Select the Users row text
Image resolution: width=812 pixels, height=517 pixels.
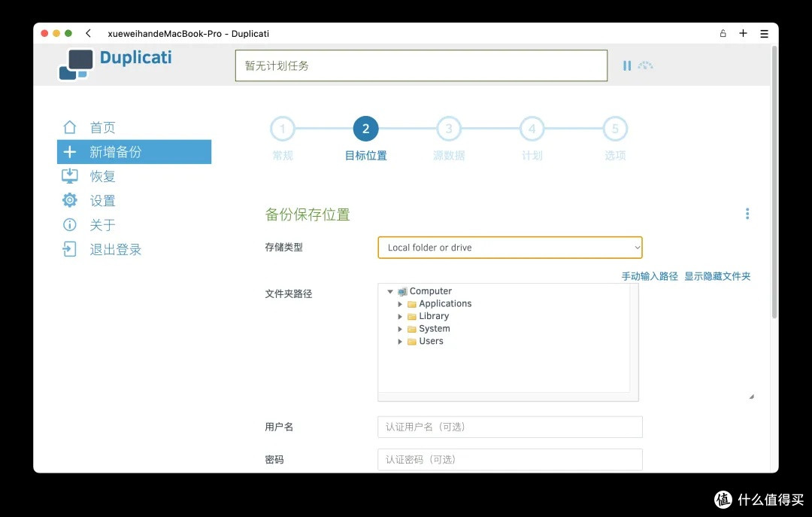[431, 341]
